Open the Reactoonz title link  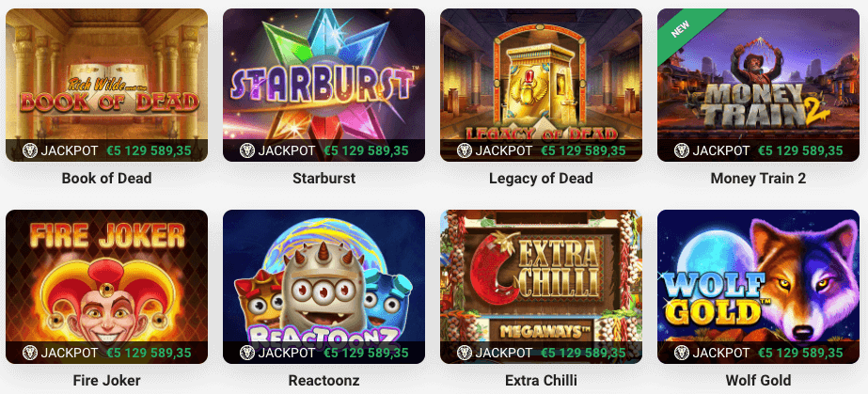pos(324,380)
